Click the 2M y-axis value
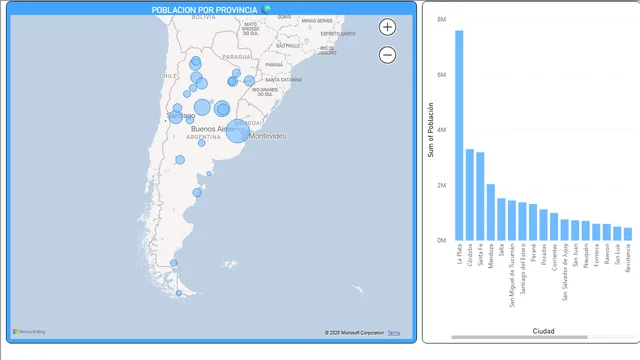The height and width of the screenshot is (360, 640). 442,185
